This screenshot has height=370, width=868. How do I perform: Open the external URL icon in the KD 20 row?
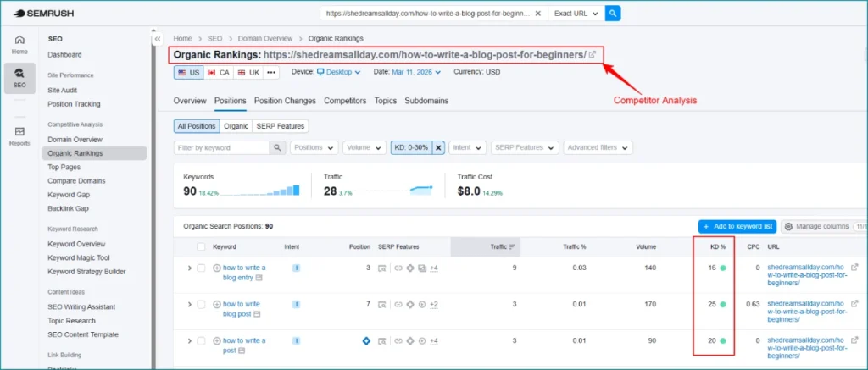tap(854, 340)
